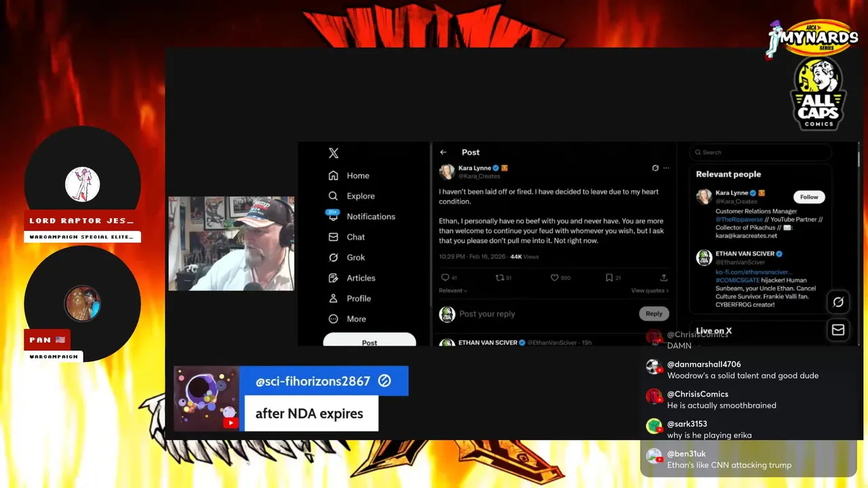Click the Profile person icon
Viewport: 868px width, 488px height.
[333, 298]
